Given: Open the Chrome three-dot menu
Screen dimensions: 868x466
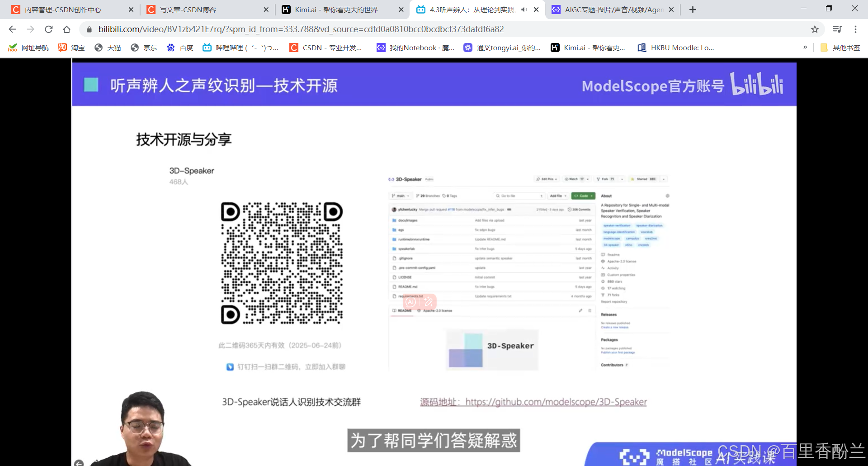Looking at the screenshot, I should pyautogui.click(x=855, y=29).
